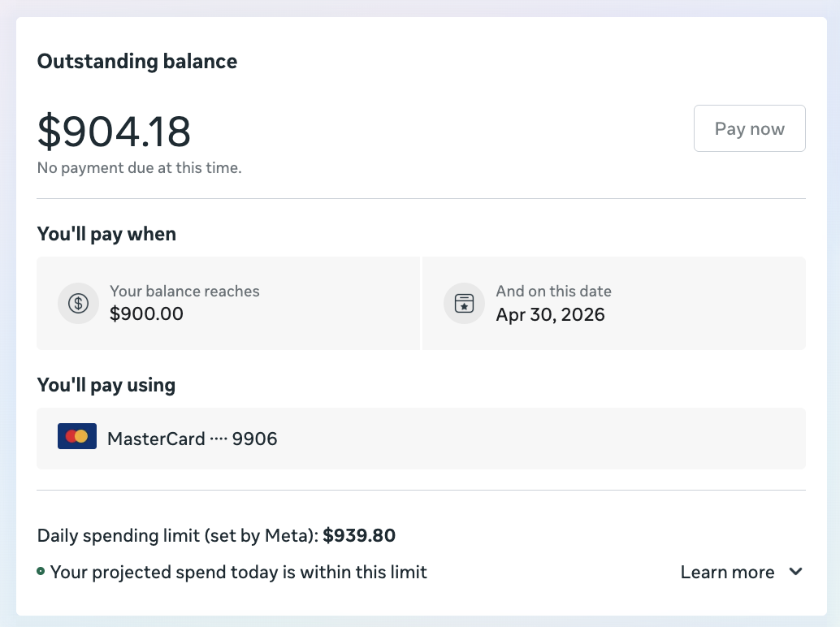Click the 'You'll pay when' section heading

coord(106,234)
